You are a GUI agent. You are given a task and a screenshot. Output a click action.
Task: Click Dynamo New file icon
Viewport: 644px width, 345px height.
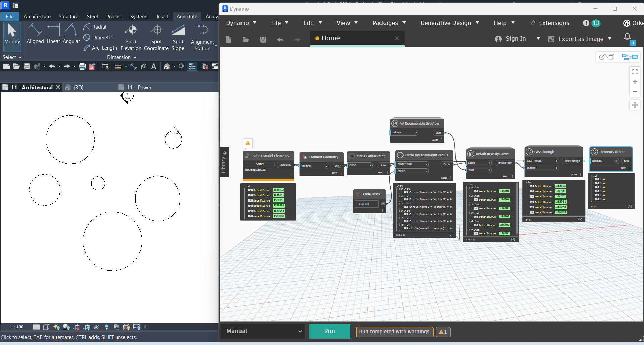(228, 40)
